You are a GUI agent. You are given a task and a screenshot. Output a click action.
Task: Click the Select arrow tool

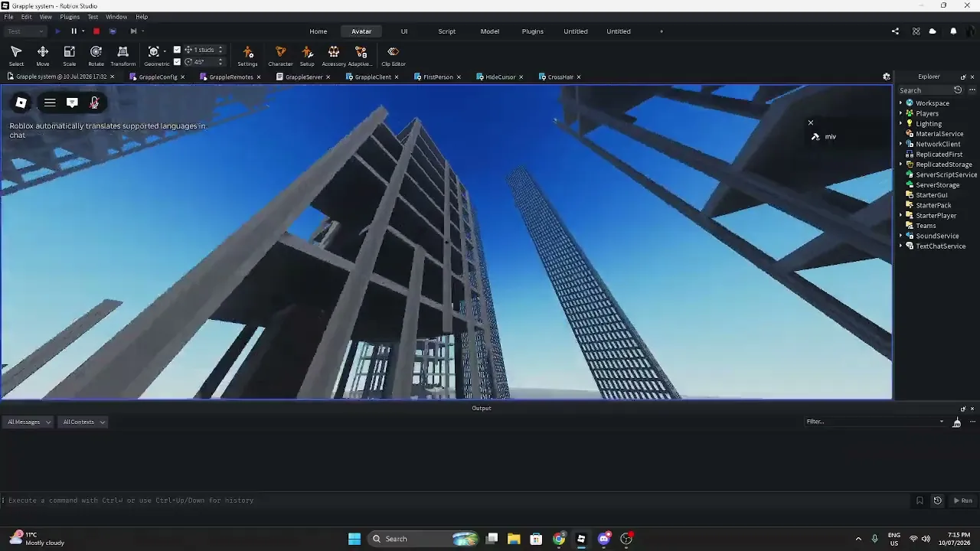16,56
